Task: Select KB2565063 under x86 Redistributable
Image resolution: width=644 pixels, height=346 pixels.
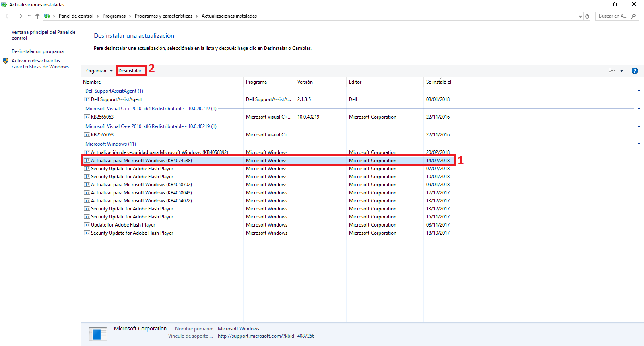Action: [269, 135]
